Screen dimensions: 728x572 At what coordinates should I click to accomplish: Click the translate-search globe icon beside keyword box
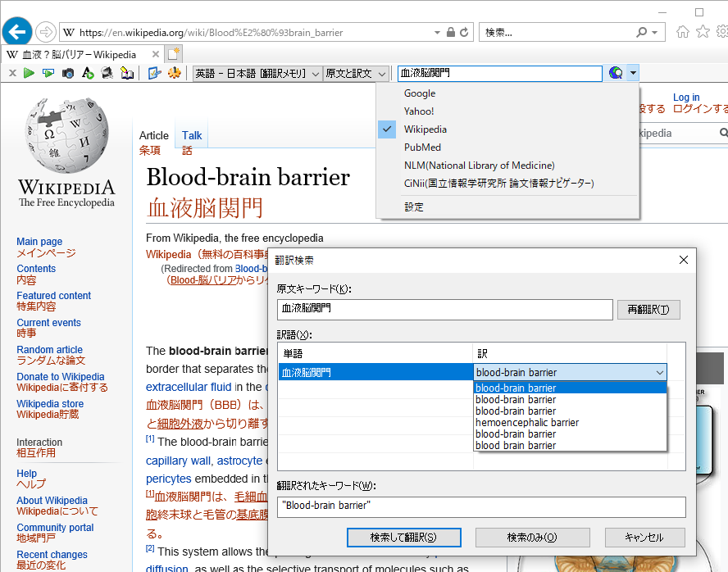[615, 73]
